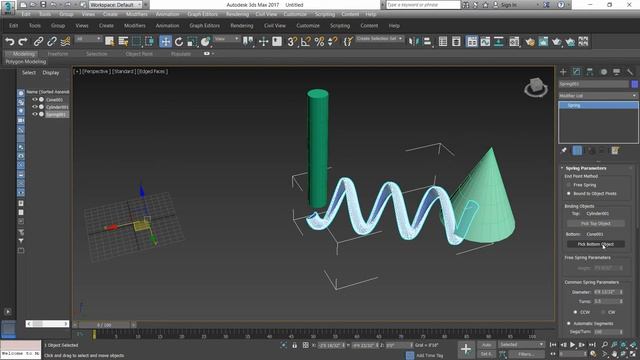This screenshot has height=360, width=640.
Task: Open the View reference coordinate dropdown
Action: pyautogui.click(x=227, y=39)
